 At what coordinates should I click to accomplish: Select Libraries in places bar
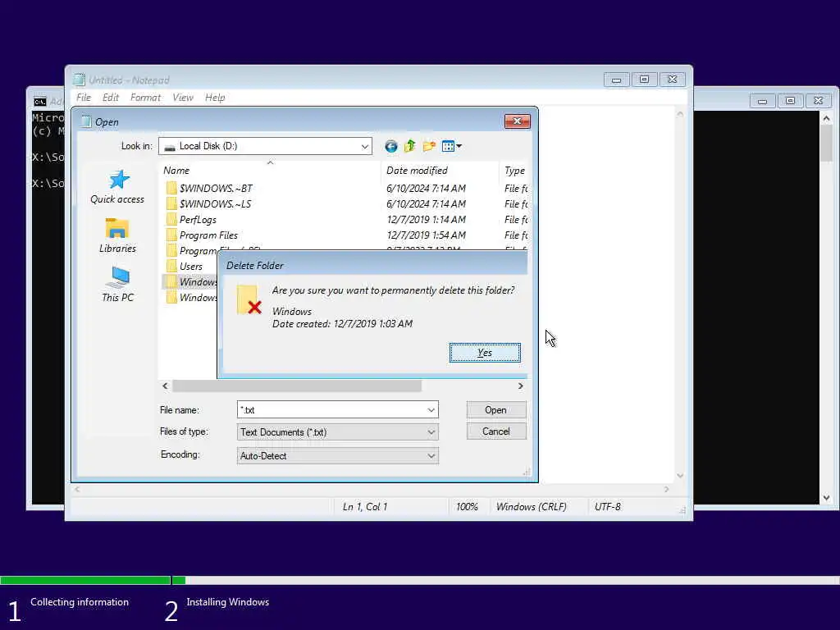pos(117,235)
